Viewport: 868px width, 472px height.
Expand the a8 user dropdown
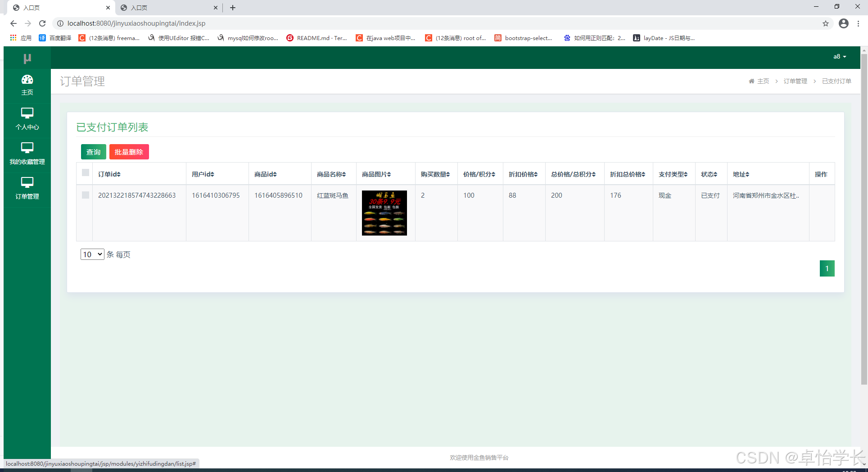[839, 57]
